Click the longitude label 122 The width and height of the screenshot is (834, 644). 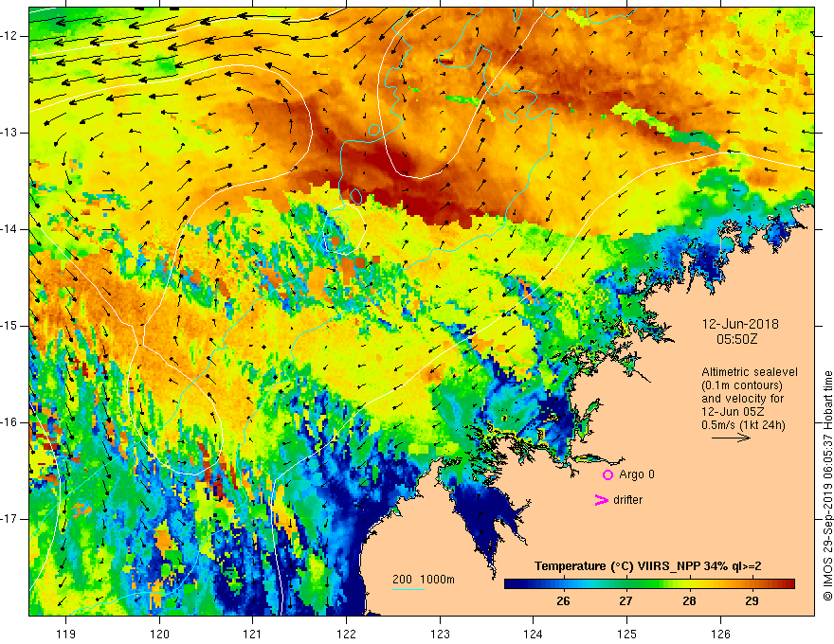click(x=346, y=634)
